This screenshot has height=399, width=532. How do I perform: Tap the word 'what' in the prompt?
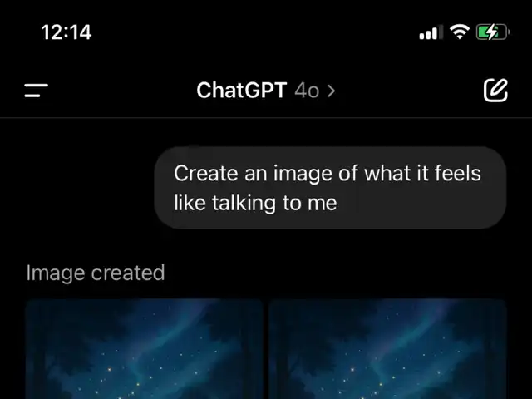(x=387, y=173)
